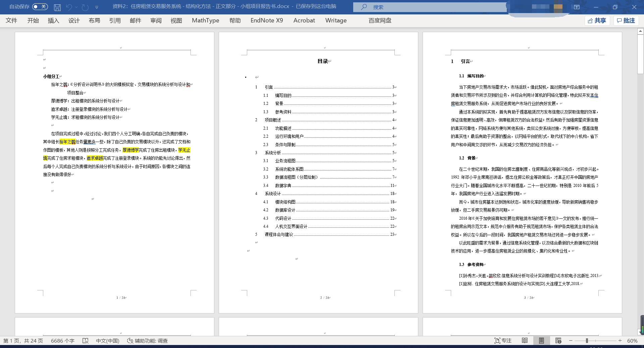Click the Undo arrow icon

click(x=69, y=7)
